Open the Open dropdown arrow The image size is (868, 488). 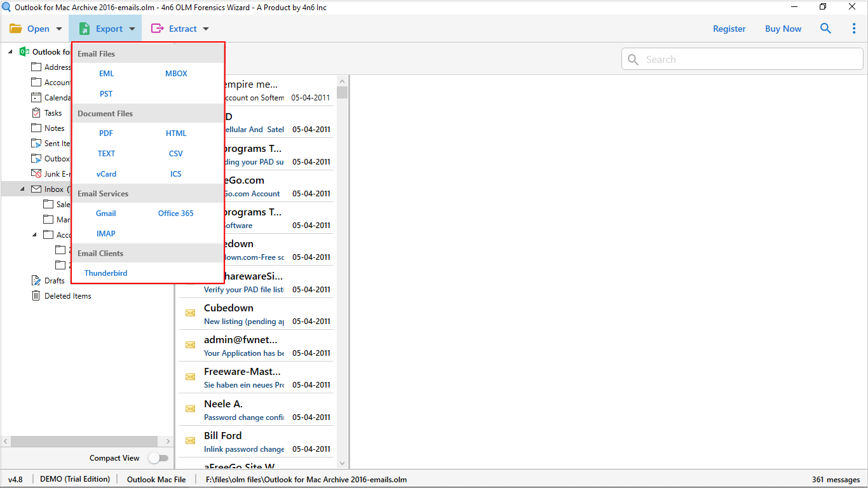59,29
